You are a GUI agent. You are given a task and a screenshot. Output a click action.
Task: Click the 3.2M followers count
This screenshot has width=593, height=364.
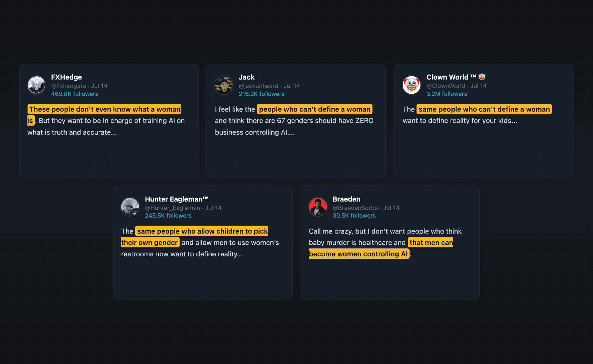[447, 94]
